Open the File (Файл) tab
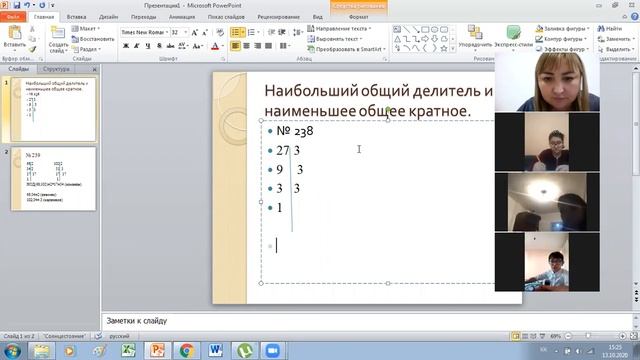 [x=13, y=17]
